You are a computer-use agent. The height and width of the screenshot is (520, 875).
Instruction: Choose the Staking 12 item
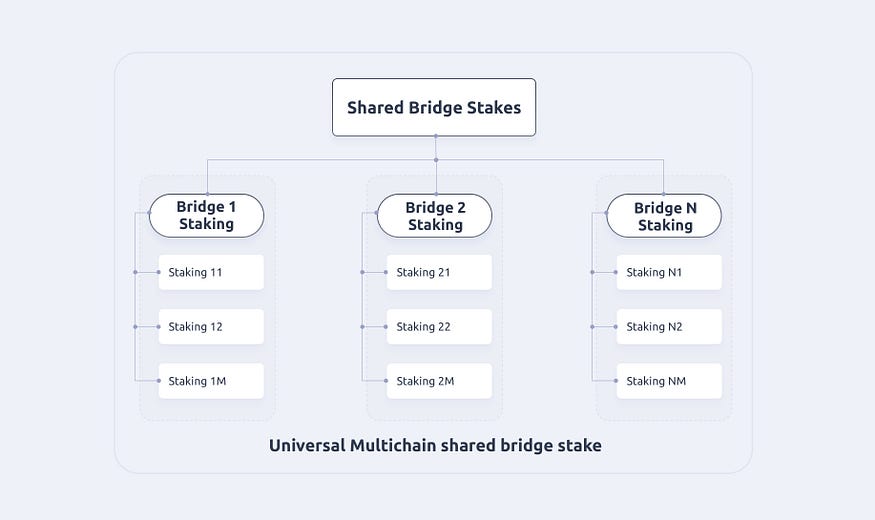(x=211, y=327)
